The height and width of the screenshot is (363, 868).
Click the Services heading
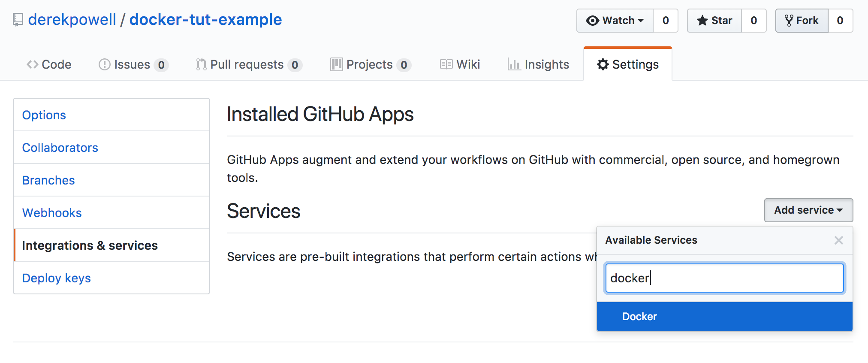tap(263, 211)
